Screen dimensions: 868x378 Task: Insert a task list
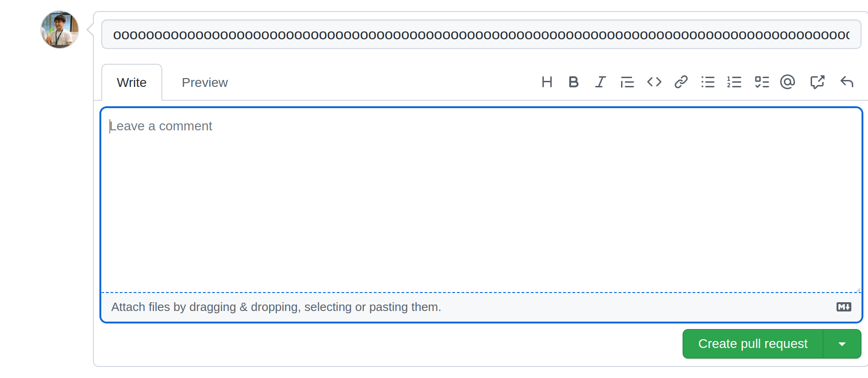761,82
